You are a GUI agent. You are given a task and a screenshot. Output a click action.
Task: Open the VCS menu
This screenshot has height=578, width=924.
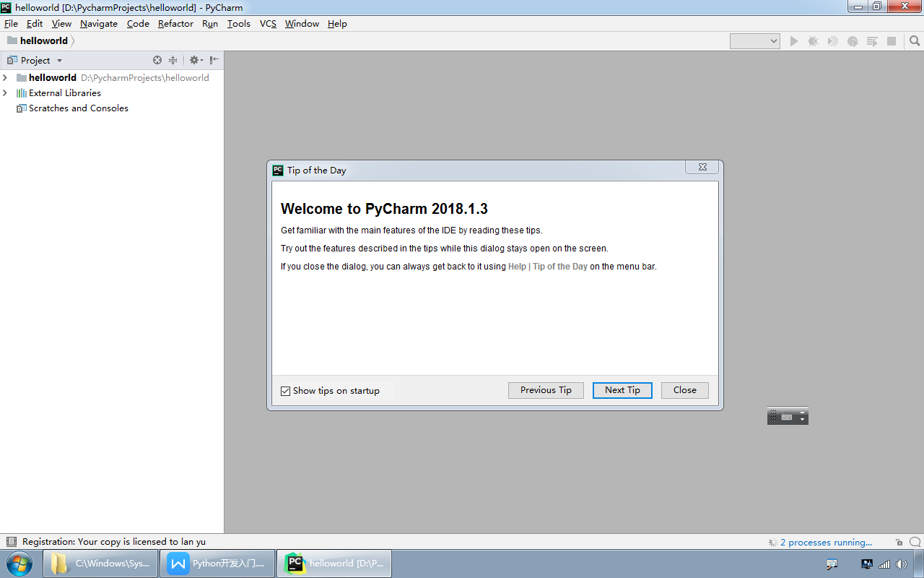pyautogui.click(x=268, y=24)
